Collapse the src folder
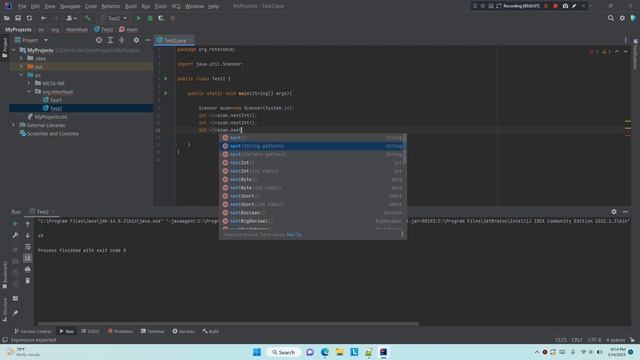640x360 pixels. pyautogui.click(x=22, y=75)
